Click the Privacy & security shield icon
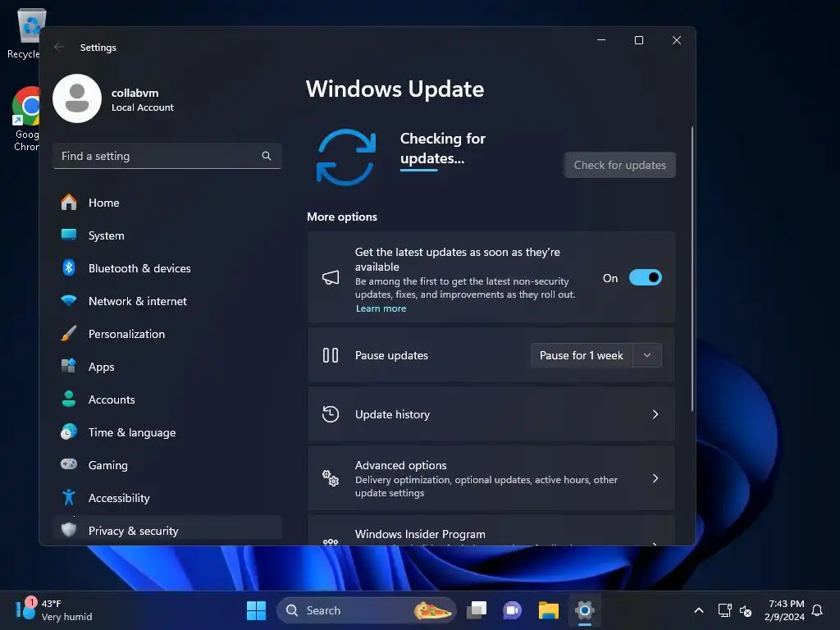This screenshot has height=630, width=840. coord(69,530)
